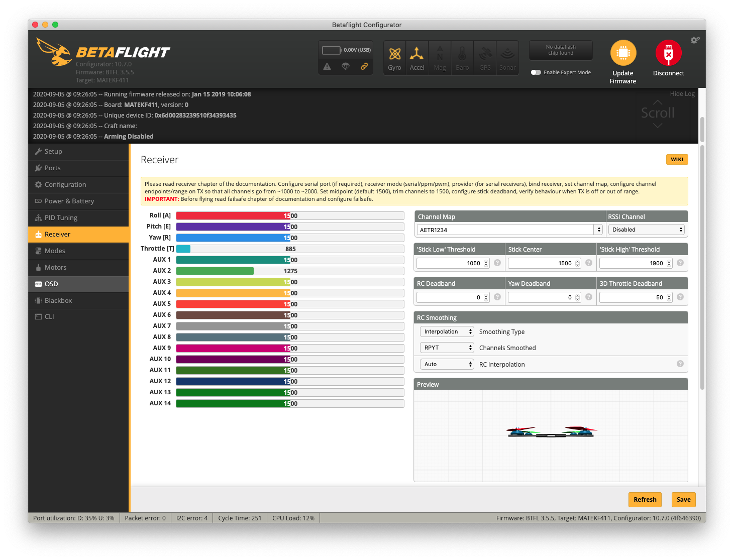Click the 'Cycle Time: 251' status entry
Screen dimensions: 734x560
coord(240,518)
